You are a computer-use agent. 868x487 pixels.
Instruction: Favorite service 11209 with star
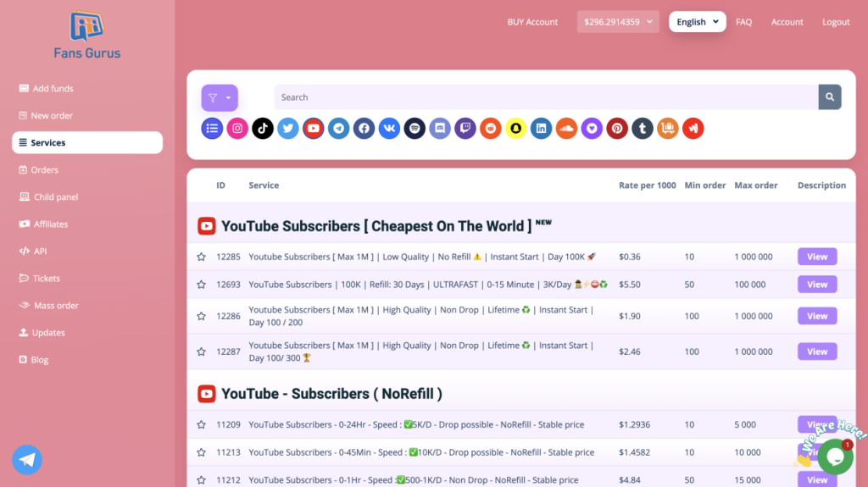202,424
